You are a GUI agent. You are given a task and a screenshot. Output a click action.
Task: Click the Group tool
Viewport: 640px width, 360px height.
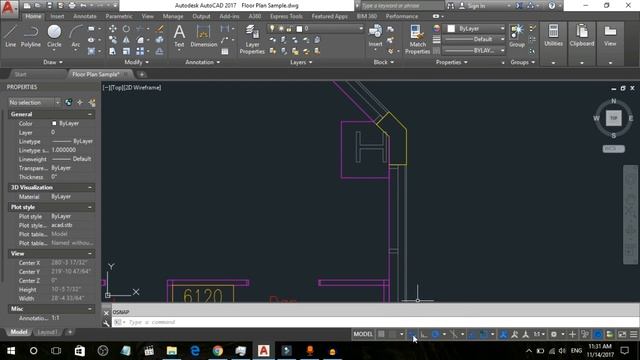coord(517,36)
